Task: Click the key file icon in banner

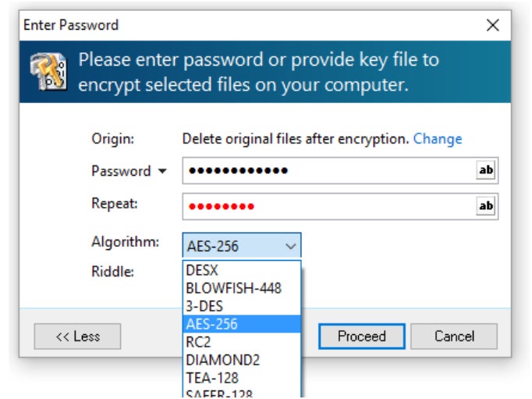Action: click(48, 72)
